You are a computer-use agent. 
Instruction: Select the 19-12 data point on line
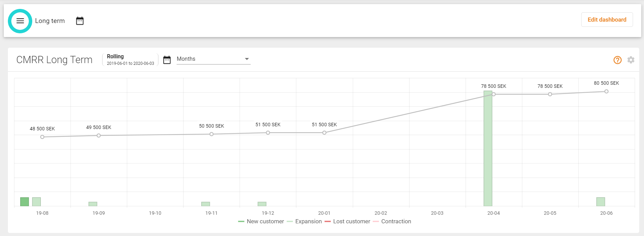pos(268,133)
